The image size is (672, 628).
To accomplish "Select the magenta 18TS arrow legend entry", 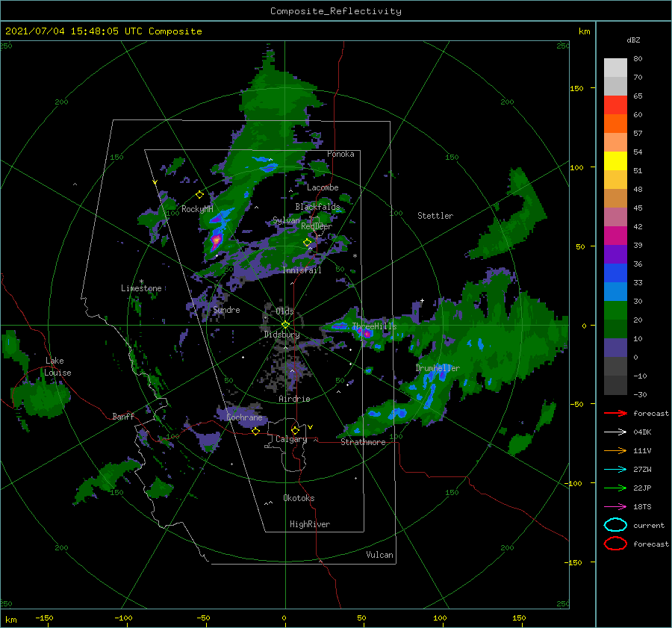I will (615, 506).
